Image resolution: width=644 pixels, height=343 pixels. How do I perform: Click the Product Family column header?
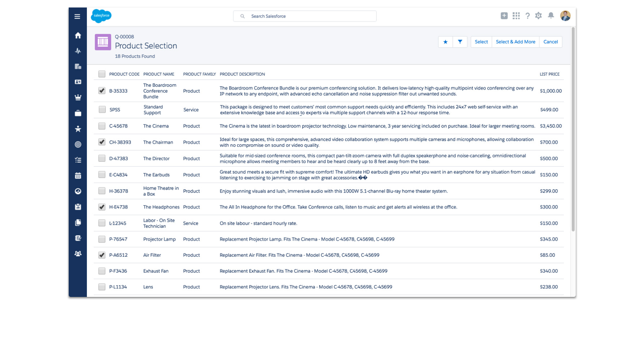[200, 74]
